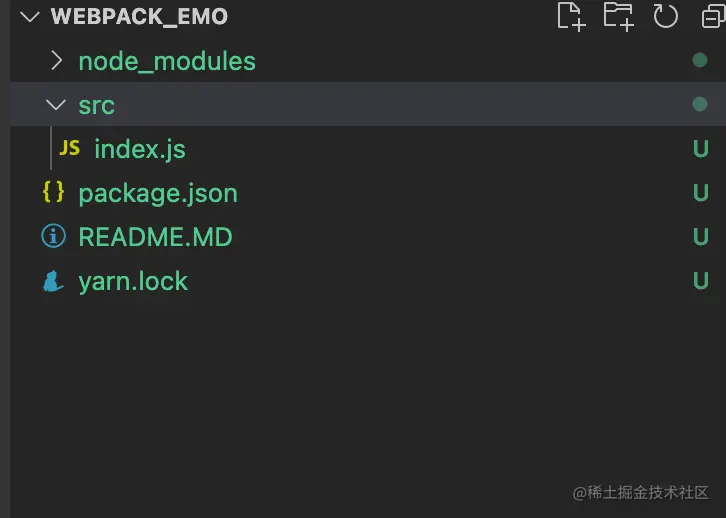
Task: Click the info icon beside README.MD
Action: [53, 236]
